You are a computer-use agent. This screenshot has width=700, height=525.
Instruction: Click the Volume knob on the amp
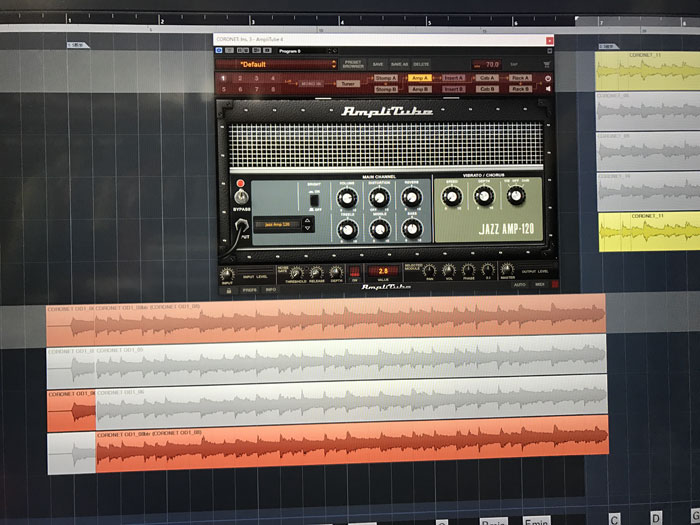[x=347, y=197]
